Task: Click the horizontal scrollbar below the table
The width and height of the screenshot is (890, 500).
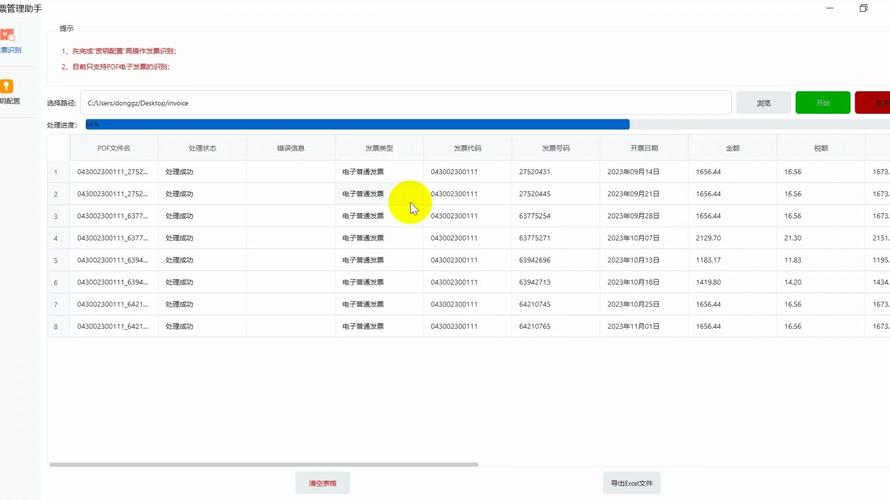Action: coord(263,464)
